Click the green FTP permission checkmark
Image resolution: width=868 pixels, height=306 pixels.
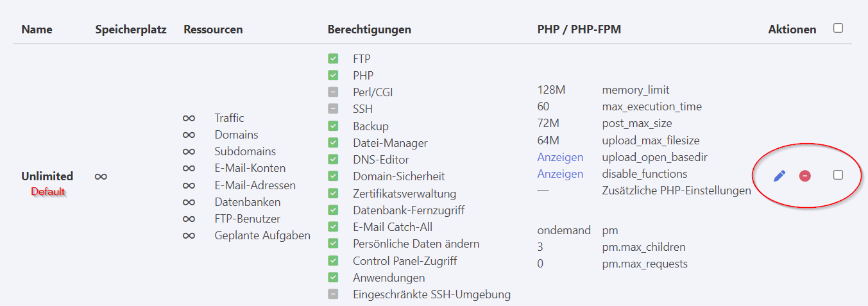point(333,58)
